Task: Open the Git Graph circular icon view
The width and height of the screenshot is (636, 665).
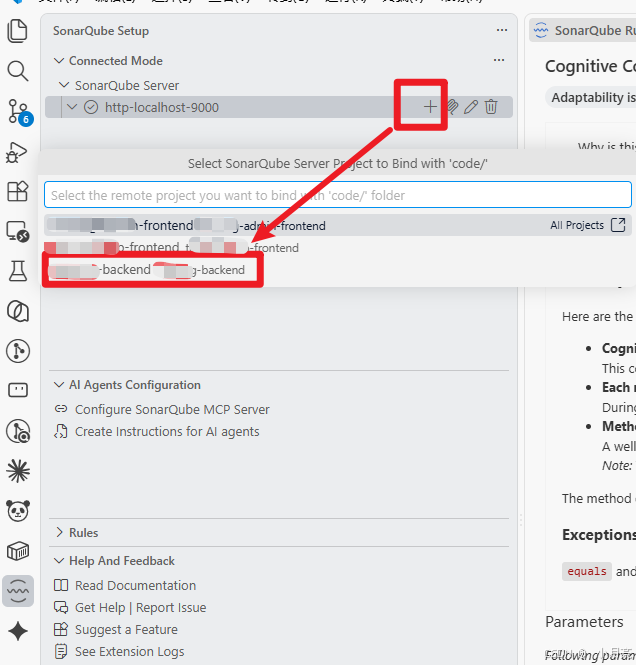Action: (18, 351)
